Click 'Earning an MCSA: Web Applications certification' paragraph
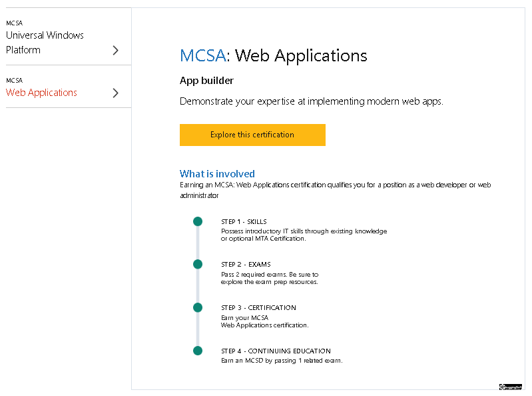Viewport: 532px width, 396px height. click(x=335, y=190)
